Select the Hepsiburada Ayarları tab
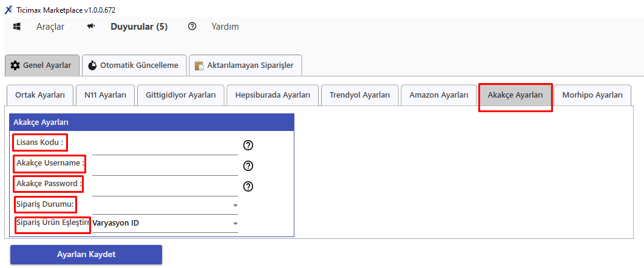Viewport: 644px width, 268px height. point(273,95)
